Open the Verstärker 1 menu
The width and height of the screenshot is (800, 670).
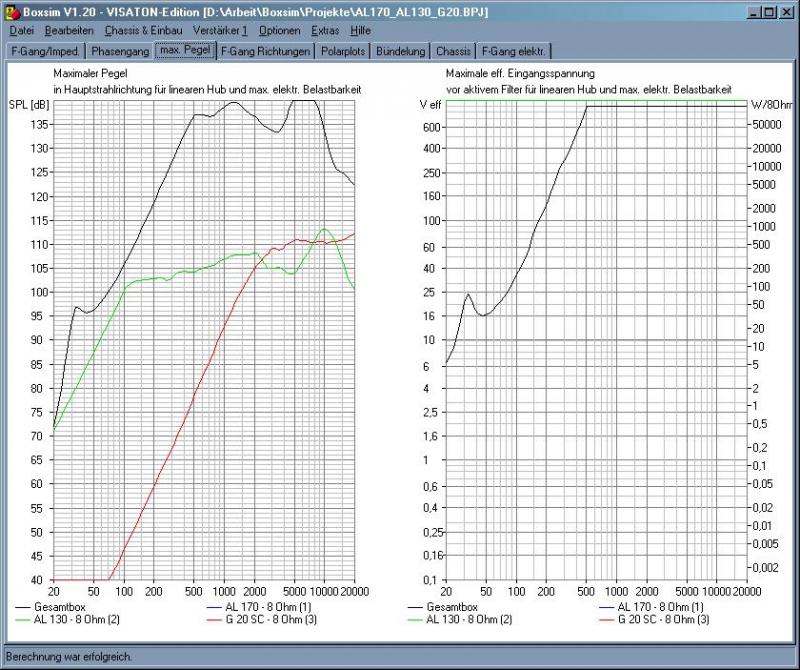tap(220, 31)
